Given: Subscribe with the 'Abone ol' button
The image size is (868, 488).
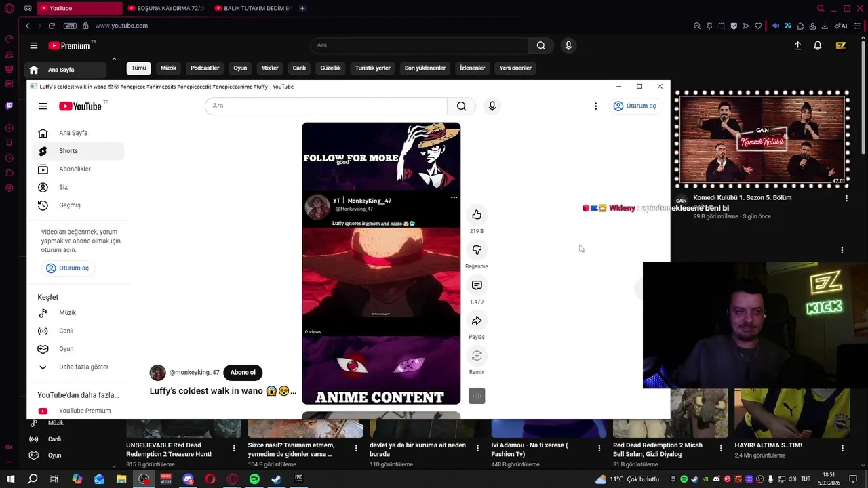Looking at the screenshot, I should [x=243, y=372].
